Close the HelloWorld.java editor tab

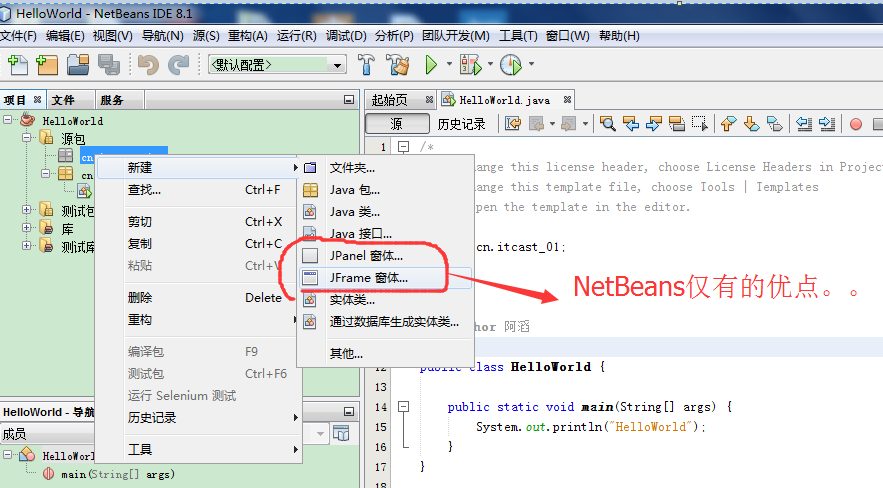coord(567,100)
